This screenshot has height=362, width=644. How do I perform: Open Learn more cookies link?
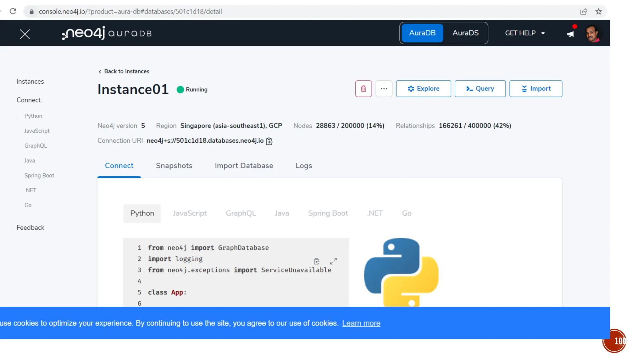tap(361, 323)
